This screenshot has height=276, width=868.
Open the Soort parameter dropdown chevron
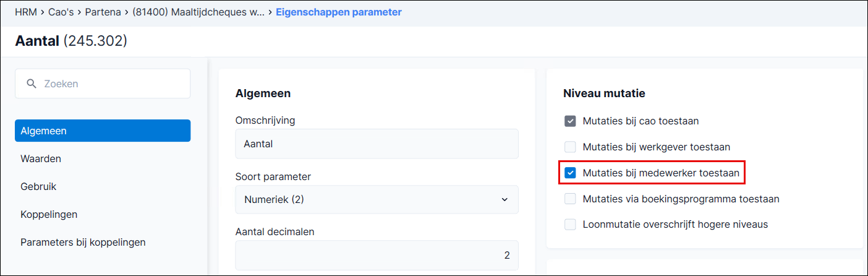coord(504,200)
